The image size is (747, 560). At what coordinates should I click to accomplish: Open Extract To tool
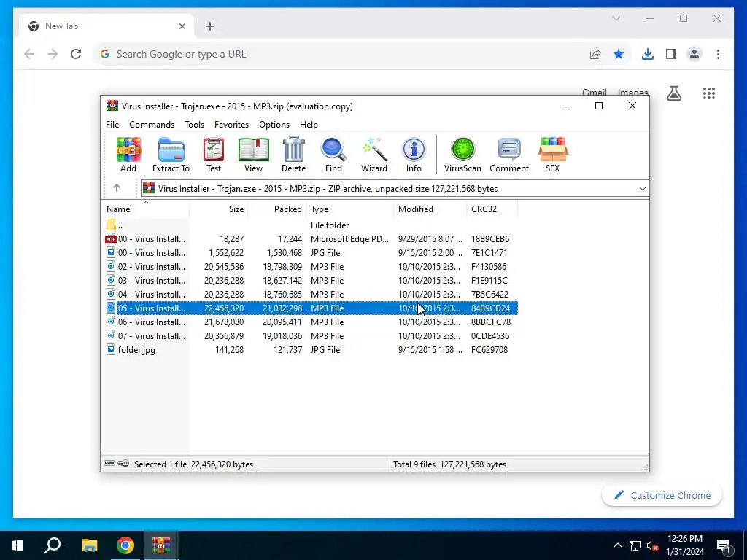[x=171, y=155]
